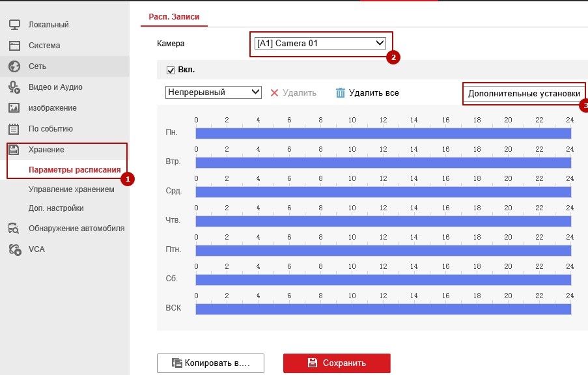The image size is (588, 375).
Task: Select Управление хранением menu item
Action: click(x=71, y=189)
